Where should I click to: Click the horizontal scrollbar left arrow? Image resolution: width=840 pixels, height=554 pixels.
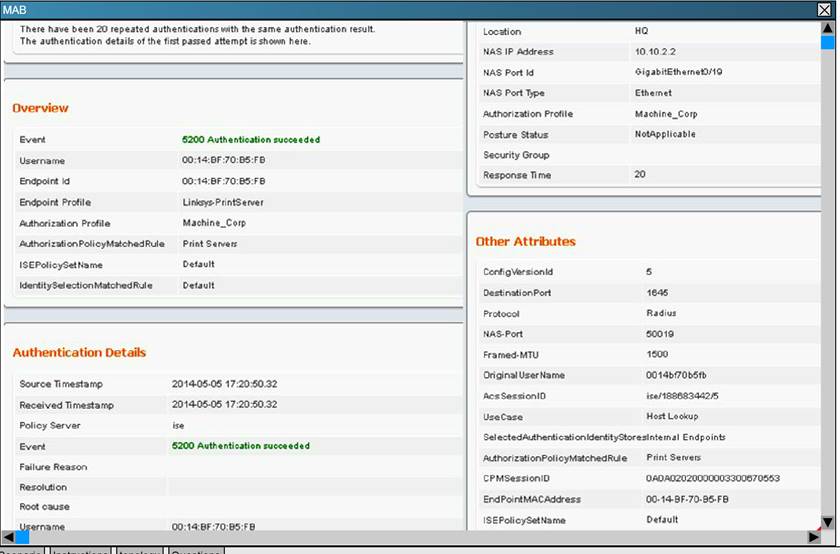pyautogui.click(x=8, y=537)
